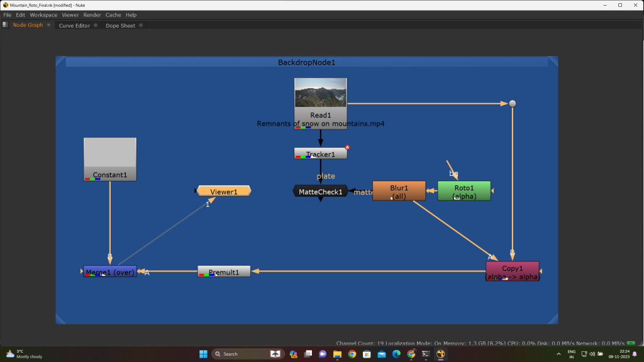Open the Windows Start menu
Viewport: 644px width, 362px height.
pos(203,354)
